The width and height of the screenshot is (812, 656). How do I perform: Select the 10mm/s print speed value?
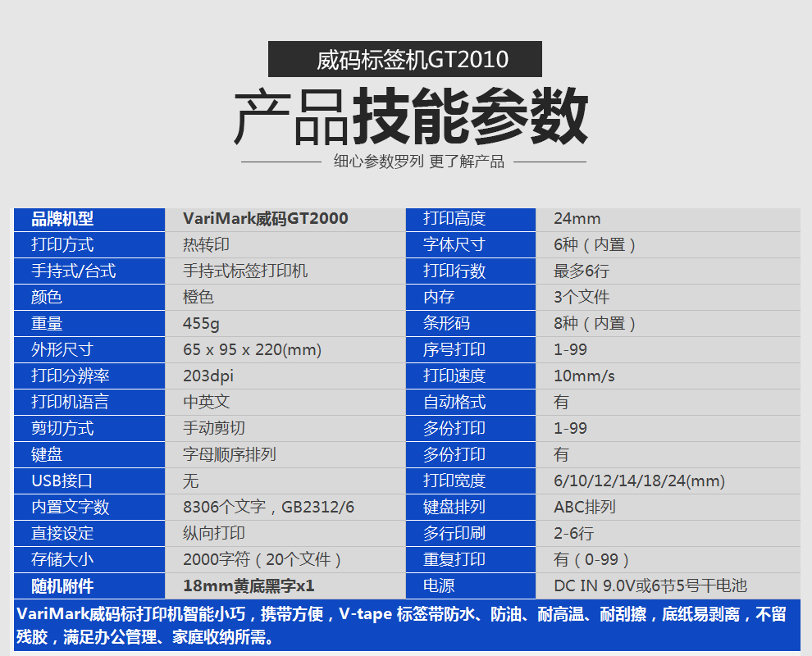tap(584, 376)
